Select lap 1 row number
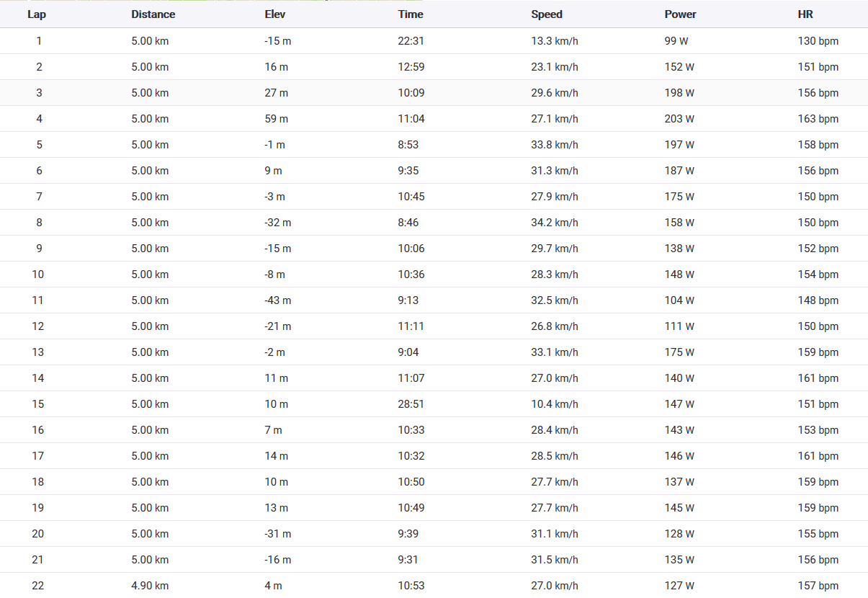This screenshot has height=598, width=868. [39, 41]
